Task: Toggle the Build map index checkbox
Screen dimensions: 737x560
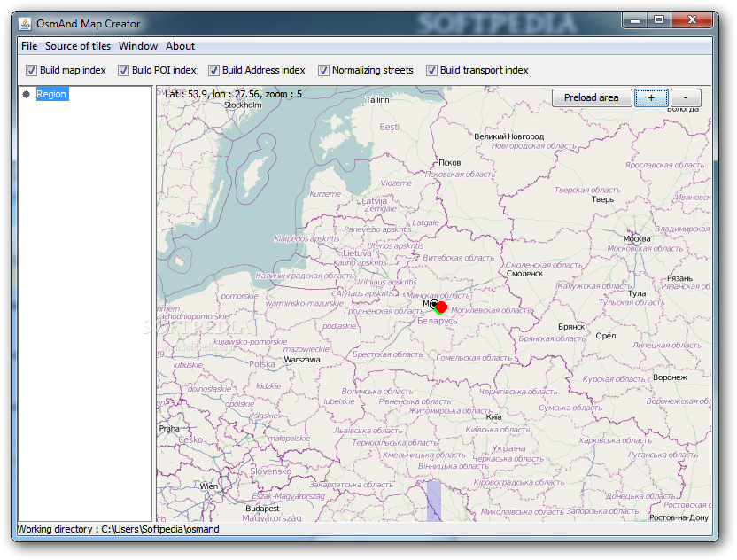Action: 32,71
